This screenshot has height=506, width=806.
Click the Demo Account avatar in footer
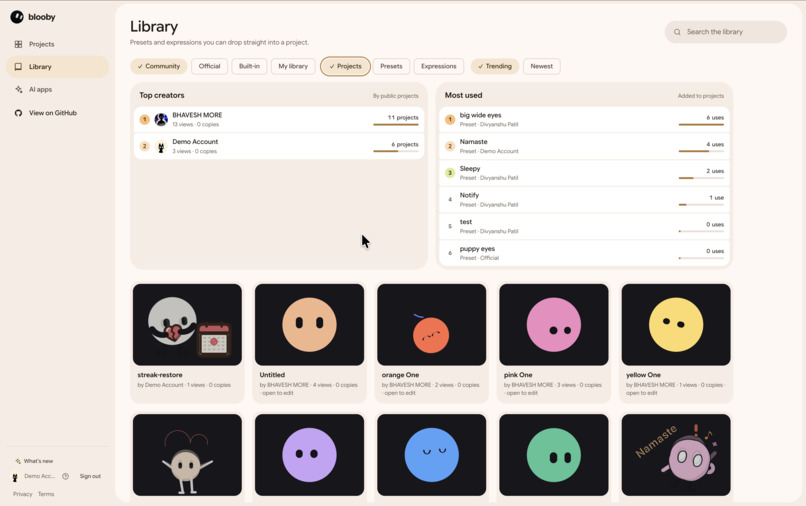click(15, 477)
